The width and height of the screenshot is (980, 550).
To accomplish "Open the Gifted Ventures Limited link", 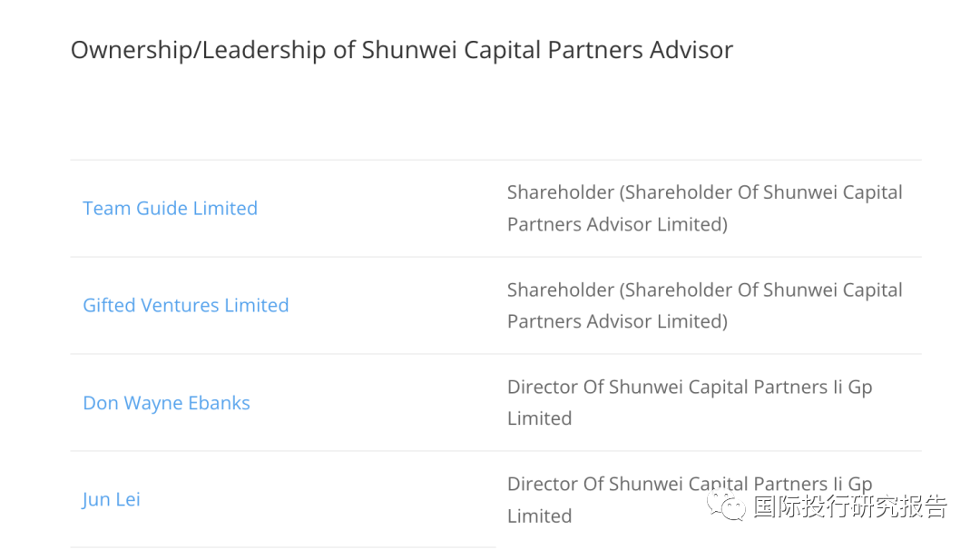I will (186, 305).
